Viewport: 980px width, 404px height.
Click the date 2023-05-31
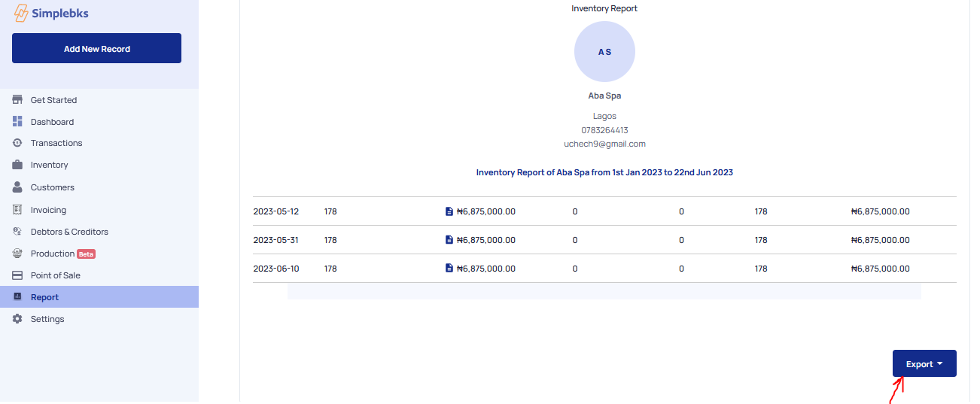[275, 240]
